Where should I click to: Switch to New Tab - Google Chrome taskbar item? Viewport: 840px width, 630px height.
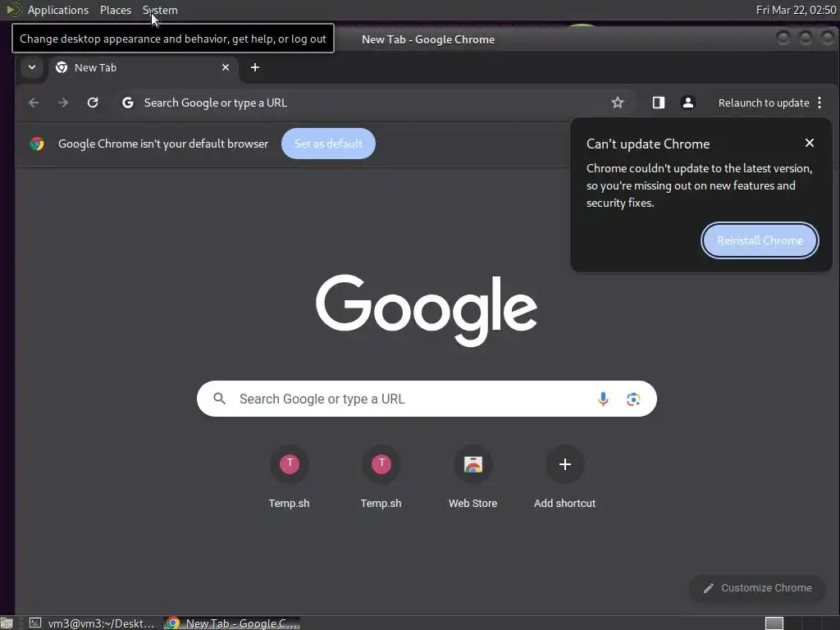click(x=232, y=623)
